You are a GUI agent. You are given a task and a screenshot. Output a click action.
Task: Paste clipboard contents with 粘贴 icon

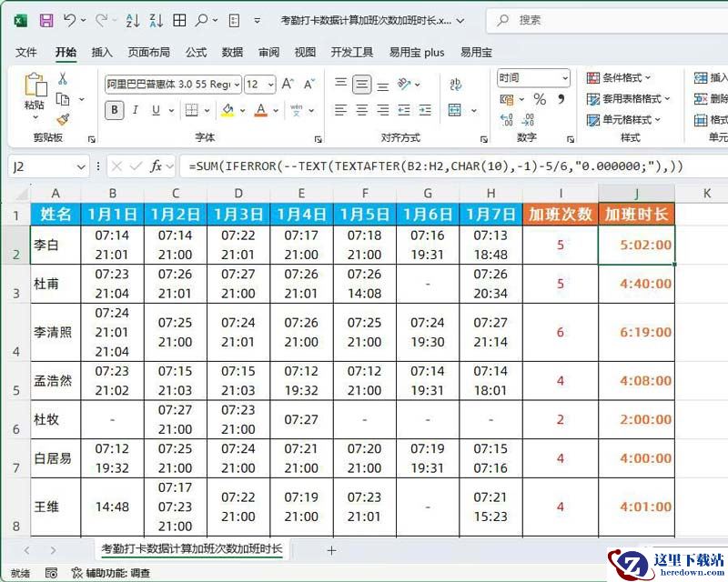pyautogui.click(x=35, y=85)
